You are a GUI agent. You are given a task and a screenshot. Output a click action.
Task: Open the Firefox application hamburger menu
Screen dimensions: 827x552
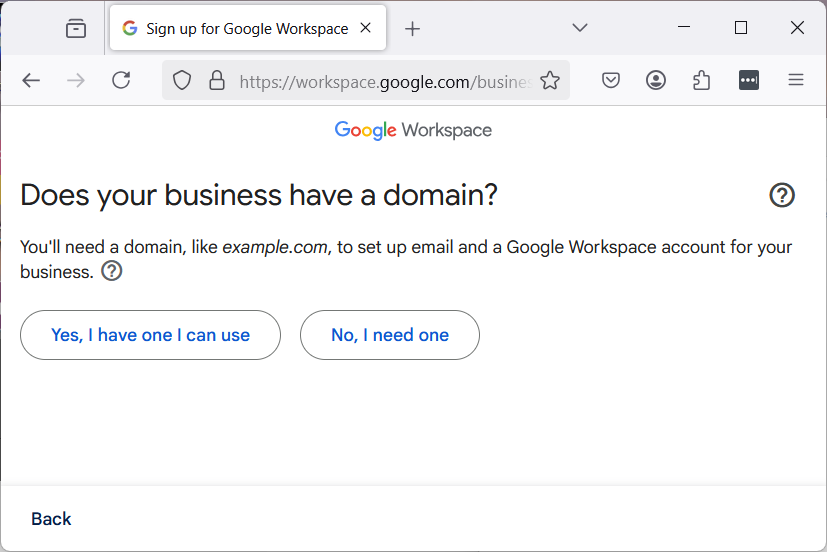click(x=796, y=81)
